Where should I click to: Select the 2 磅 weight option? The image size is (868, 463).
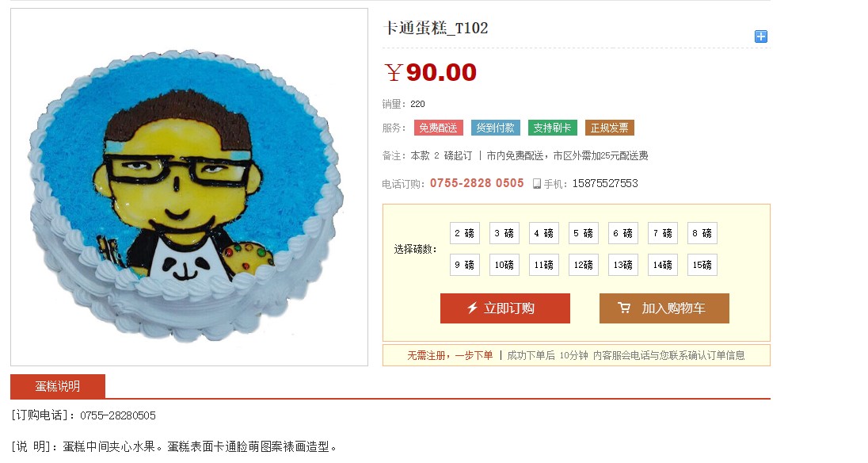tap(464, 233)
